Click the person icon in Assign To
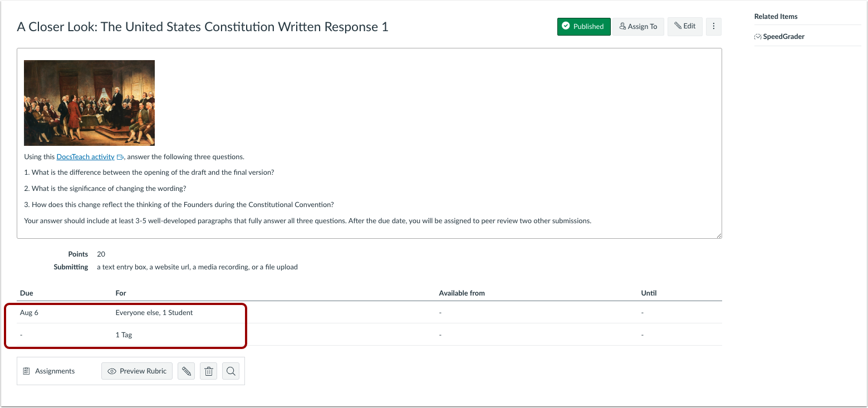Viewport: 868px width, 408px height. click(x=622, y=27)
